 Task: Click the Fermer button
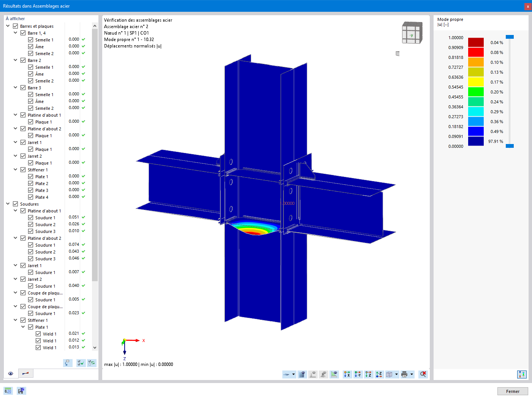tap(513, 391)
